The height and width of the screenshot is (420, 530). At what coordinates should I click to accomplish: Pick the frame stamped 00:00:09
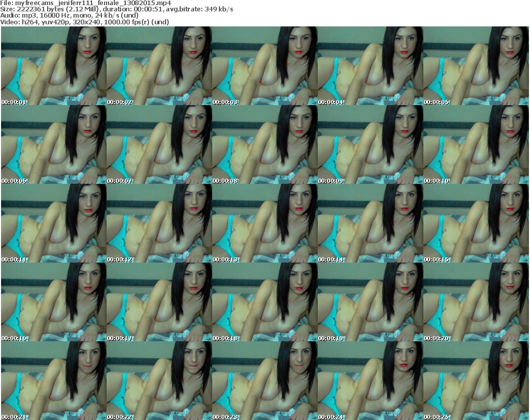pos(370,144)
